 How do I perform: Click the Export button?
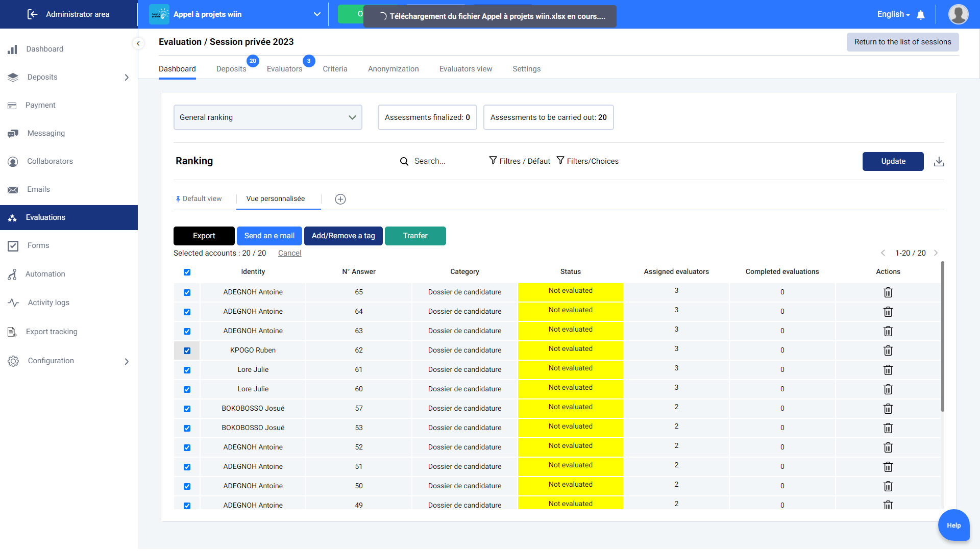204,236
